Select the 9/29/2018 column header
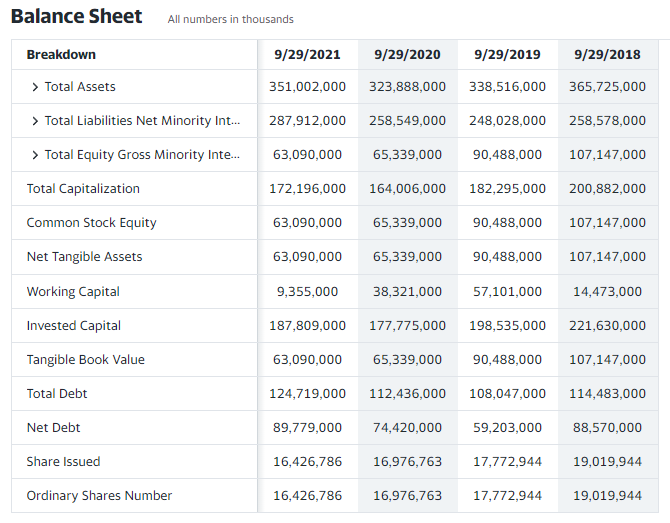 pyautogui.click(x=607, y=54)
